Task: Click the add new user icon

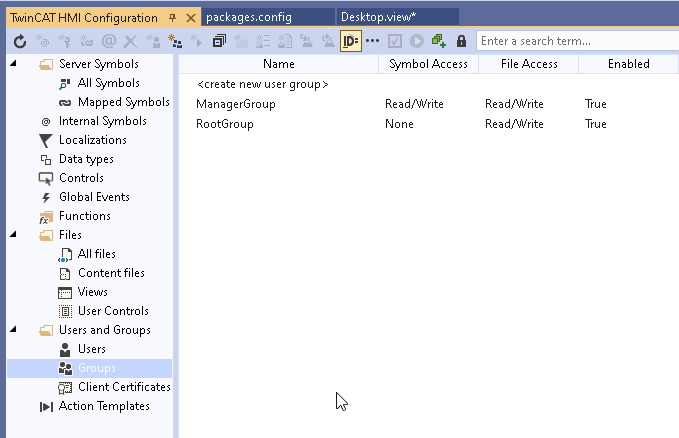Action: 153,42
